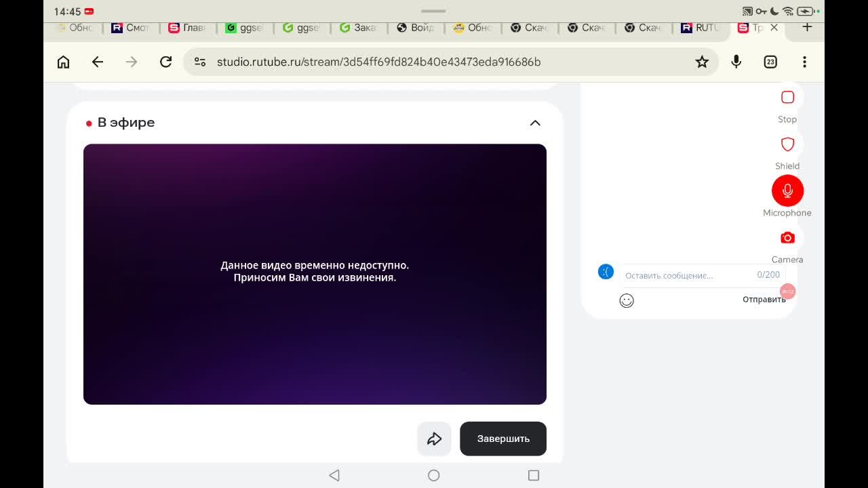Click the 14:45 clock in status bar

(68, 12)
